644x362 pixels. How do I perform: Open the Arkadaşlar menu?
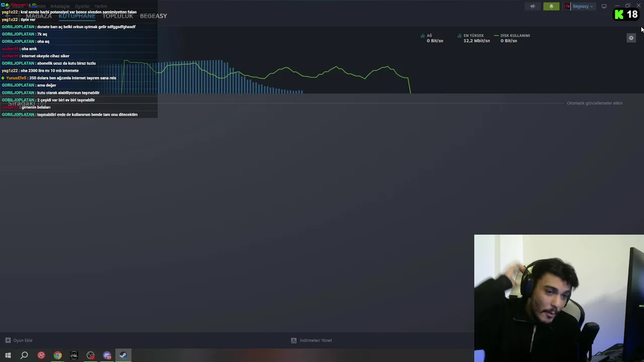click(60, 7)
